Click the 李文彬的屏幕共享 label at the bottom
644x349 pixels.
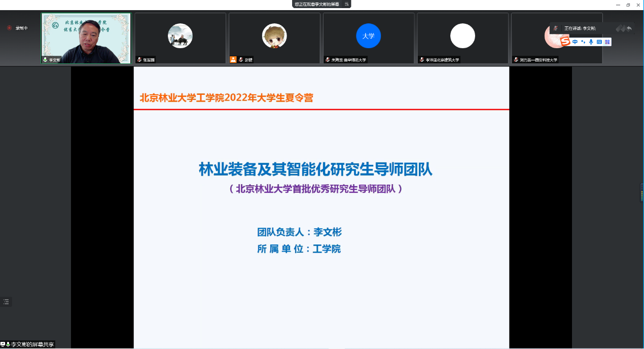point(32,344)
